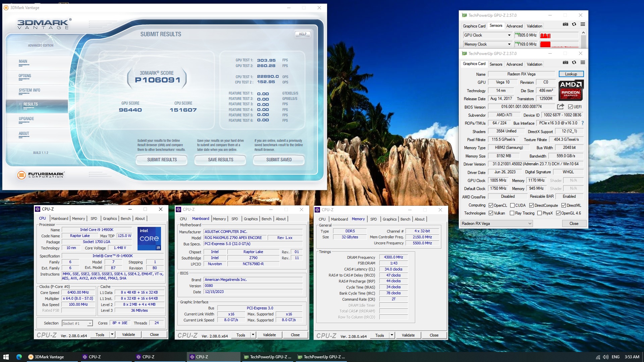Viewport: 644px width, 362px height.
Task: Click the Lookup button in GPU-Z
Action: click(571, 74)
